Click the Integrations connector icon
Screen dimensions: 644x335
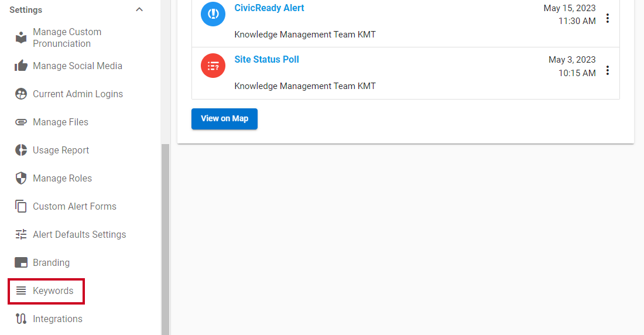coord(21,319)
